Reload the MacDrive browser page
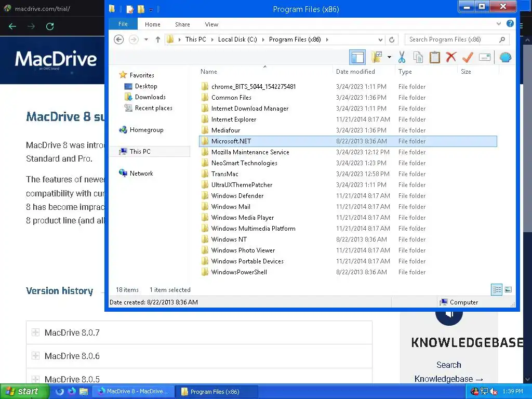 pyautogui.click(x=50, y=26)
